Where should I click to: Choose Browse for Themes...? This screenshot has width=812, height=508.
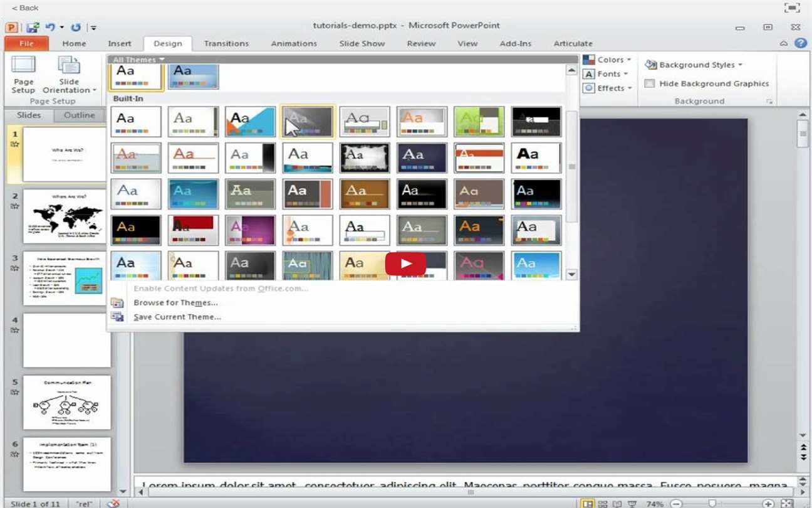[x=175, y=303]
